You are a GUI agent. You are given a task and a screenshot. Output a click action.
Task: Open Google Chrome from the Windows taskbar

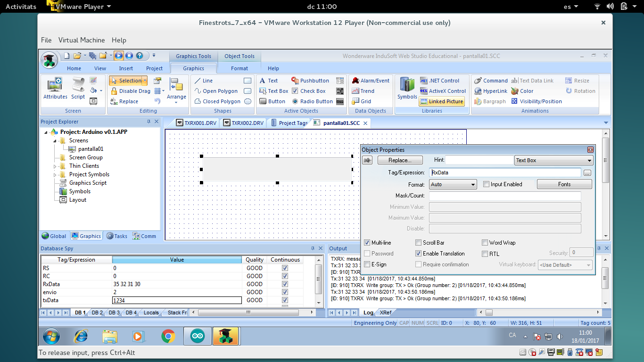tap(168, 337)
